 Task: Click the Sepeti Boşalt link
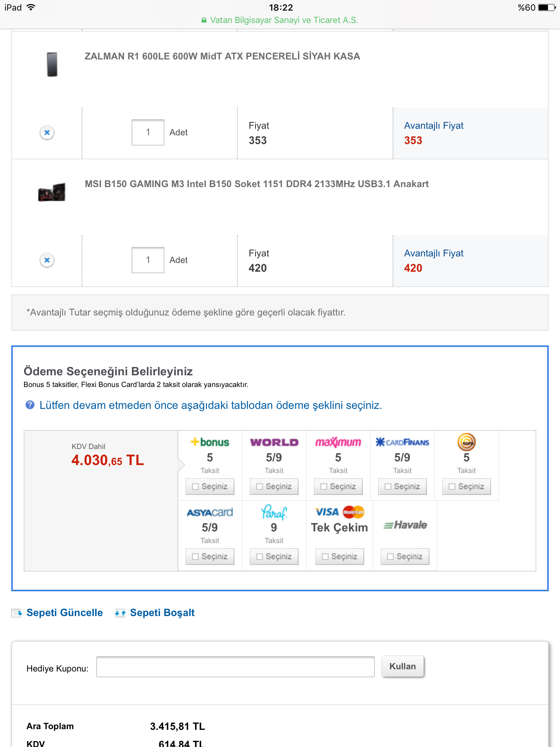pos(162,613)
